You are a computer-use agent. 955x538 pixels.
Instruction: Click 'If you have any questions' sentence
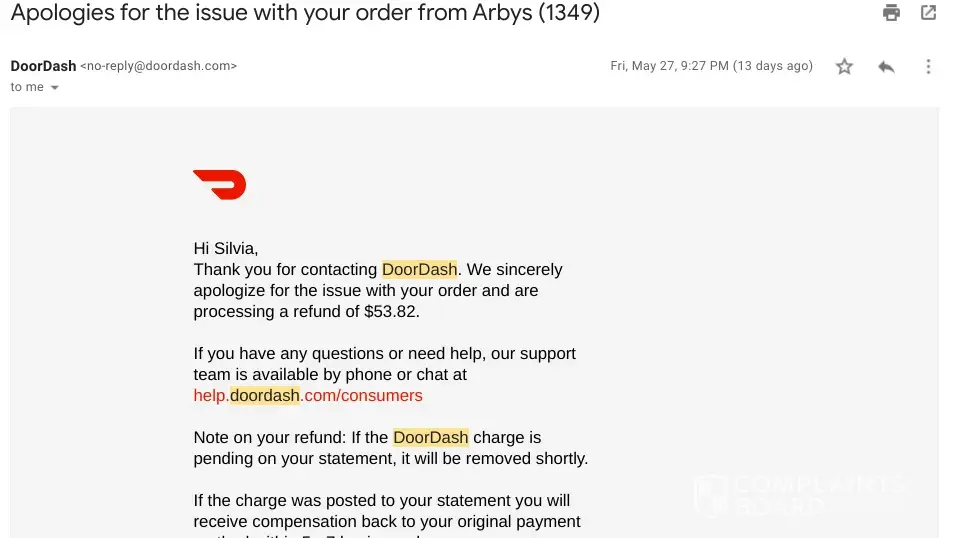384,354
